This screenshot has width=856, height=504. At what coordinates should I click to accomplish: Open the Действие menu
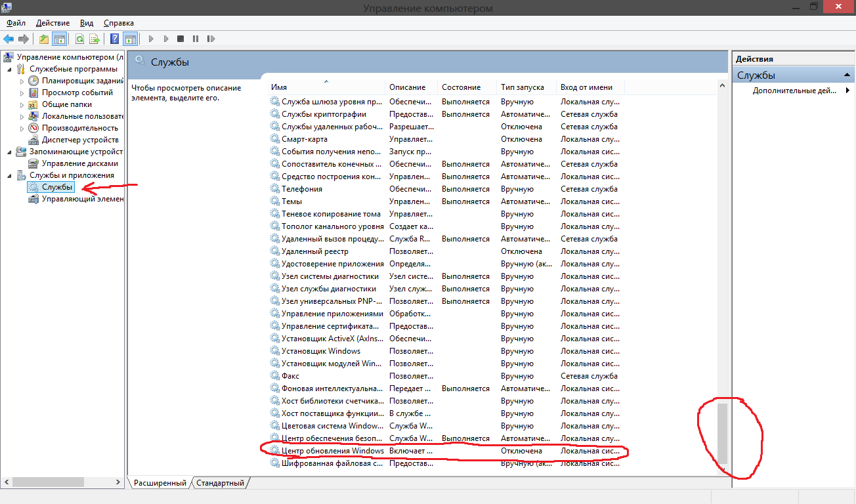53,23
